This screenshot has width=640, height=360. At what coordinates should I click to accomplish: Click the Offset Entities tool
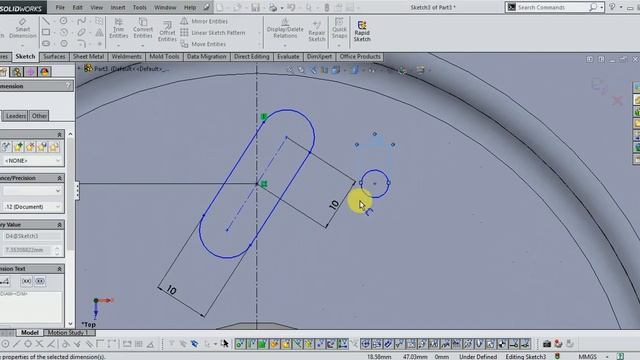[x=167, y=31]
